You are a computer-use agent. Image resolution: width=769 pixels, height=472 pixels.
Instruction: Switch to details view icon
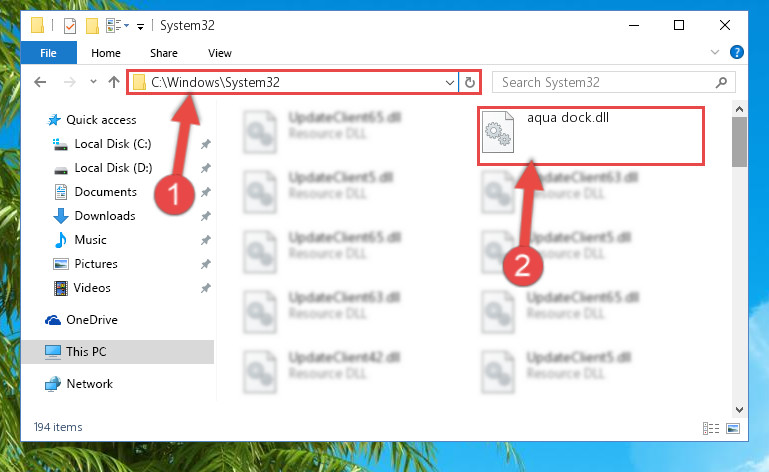pos(711,428)
